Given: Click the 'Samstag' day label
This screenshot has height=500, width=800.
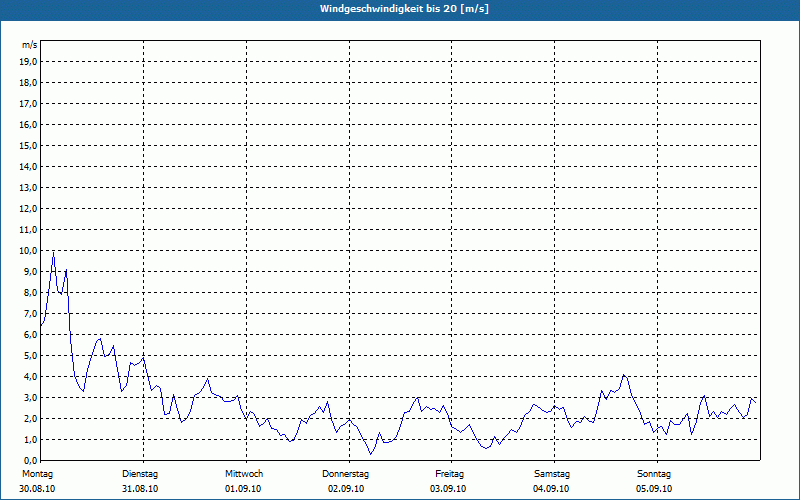Looking at the screenshot, I should pos(552,474).
